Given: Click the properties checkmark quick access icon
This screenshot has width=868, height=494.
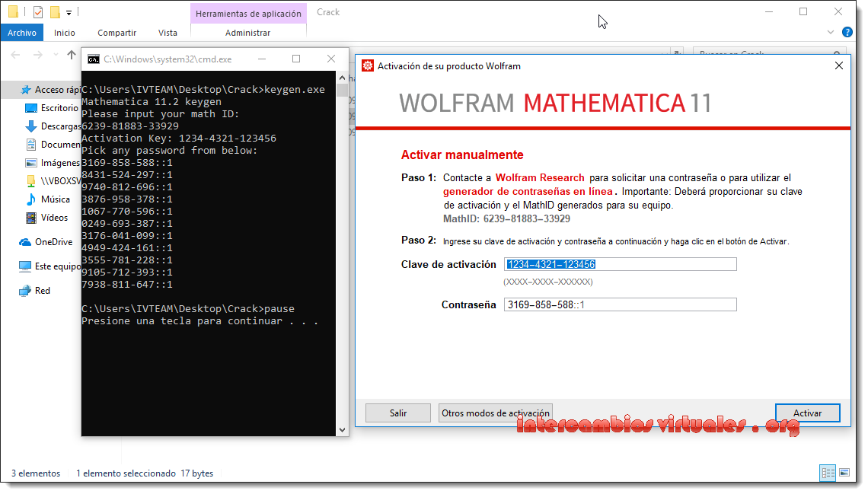Looking at the screenshot, I should 37,11.
